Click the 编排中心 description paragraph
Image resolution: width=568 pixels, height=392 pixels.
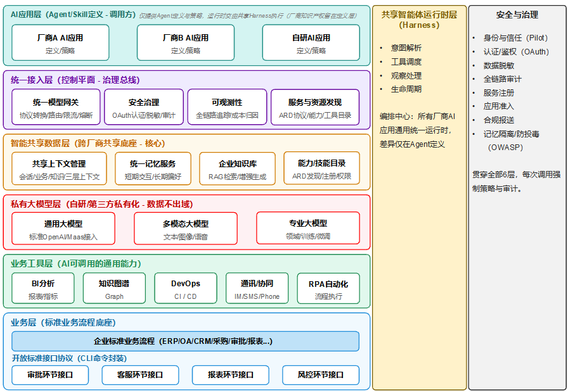tap(417, 130)
